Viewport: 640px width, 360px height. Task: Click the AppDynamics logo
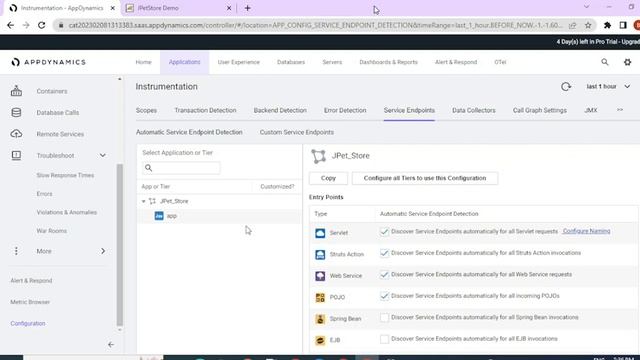tap(49, 62)
